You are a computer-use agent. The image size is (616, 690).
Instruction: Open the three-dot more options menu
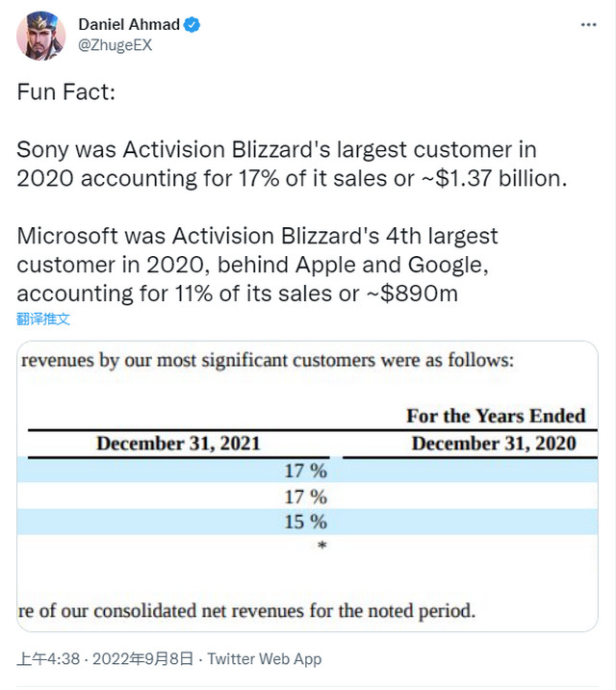[x=588, y=25]
